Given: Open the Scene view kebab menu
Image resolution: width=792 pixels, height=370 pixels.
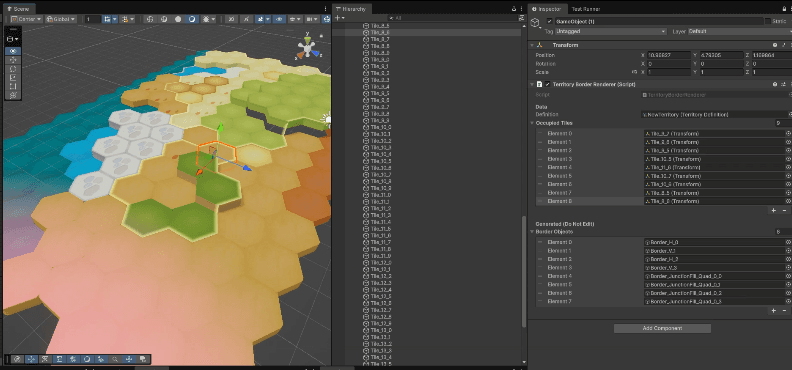Looking at the screenshot, I should (326, 9).
